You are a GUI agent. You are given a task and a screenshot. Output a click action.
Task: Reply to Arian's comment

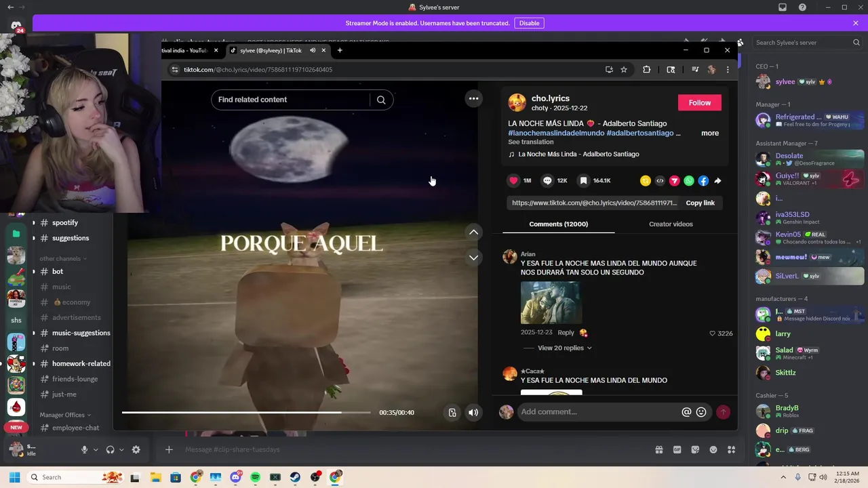566,333
